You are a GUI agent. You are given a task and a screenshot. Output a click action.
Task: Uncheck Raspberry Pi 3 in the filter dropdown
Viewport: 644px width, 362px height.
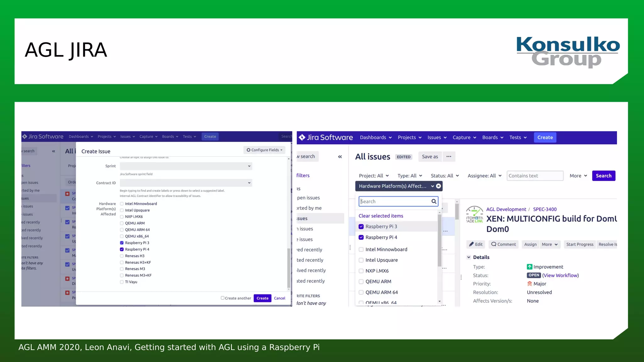click(x=361, y=227)
